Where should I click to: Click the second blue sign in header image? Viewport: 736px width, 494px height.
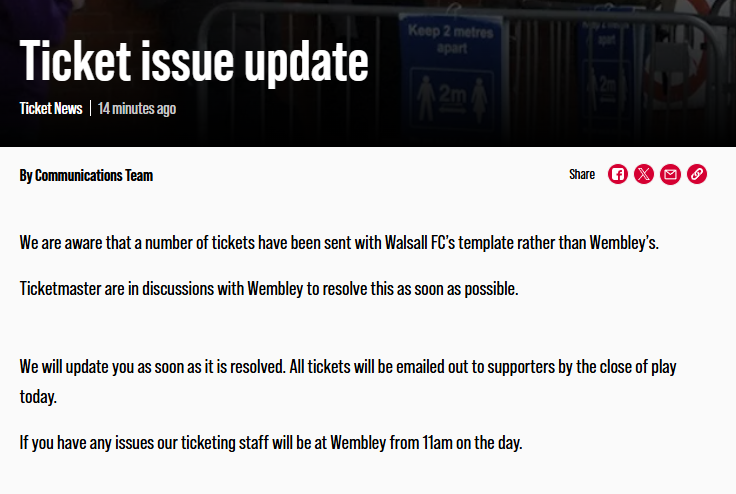click(x=607, y=75)
